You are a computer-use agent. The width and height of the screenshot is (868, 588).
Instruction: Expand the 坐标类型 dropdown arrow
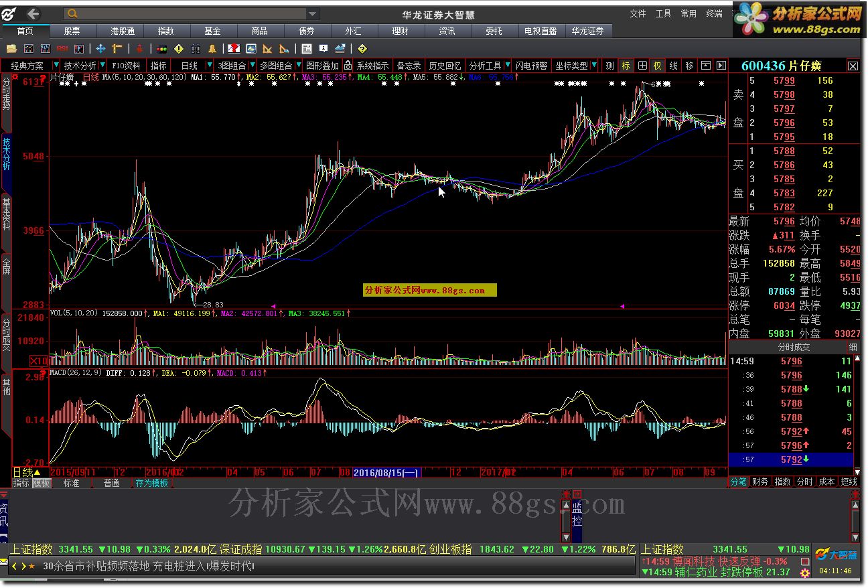click(x=594, y=66)
